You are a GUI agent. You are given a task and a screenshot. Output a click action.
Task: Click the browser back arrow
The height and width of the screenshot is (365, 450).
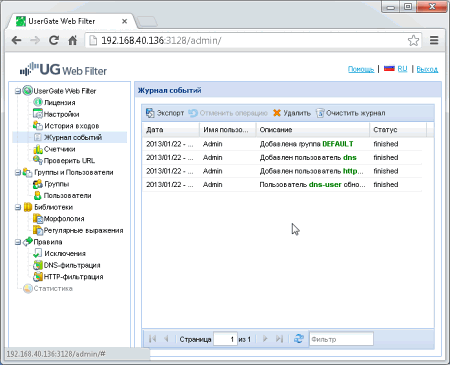coord(16,40)
